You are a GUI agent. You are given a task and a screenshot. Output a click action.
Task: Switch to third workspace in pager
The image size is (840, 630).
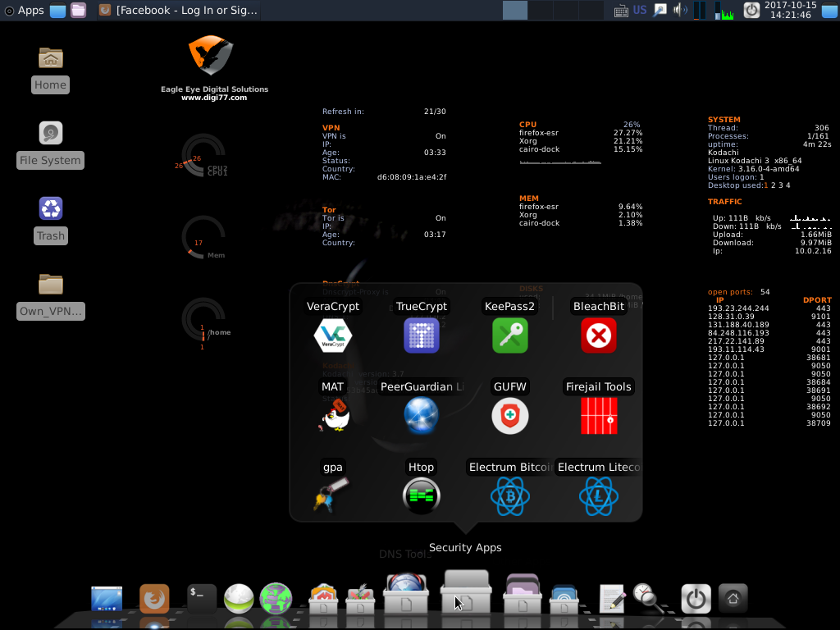(x=566, y=10)
